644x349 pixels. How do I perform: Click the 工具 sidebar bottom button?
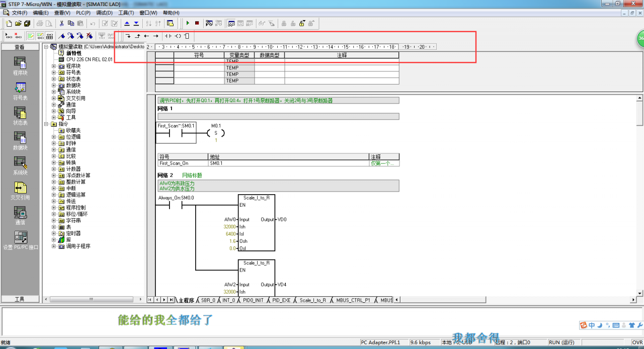(x=20, y=299)
